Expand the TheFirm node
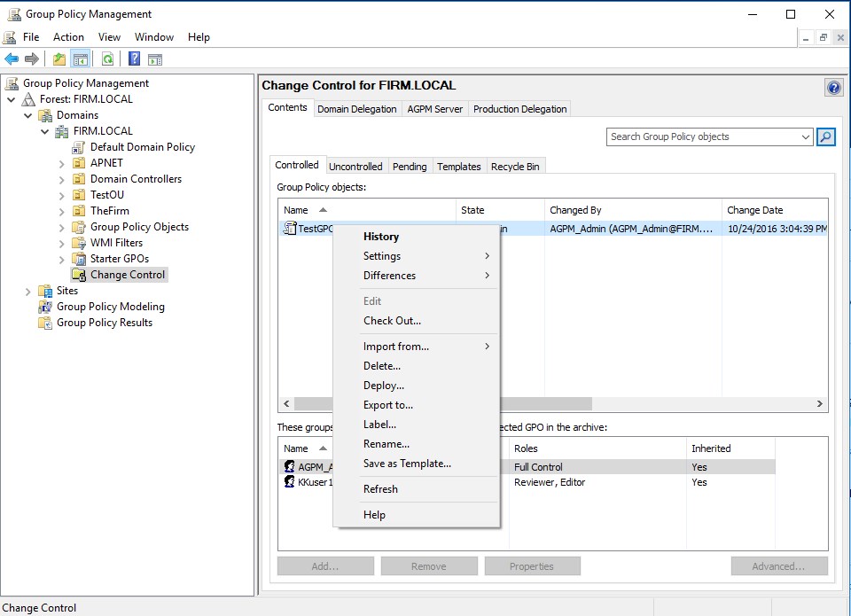This screenshot has height=616, width=851. coord(62,211)
